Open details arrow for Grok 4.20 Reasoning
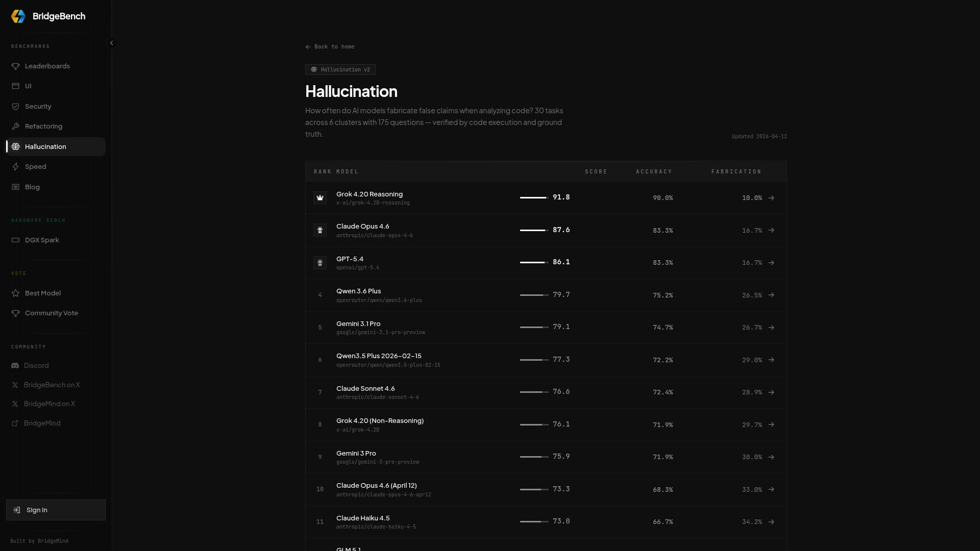Viewport: 980px width, 551px height. 771,198
